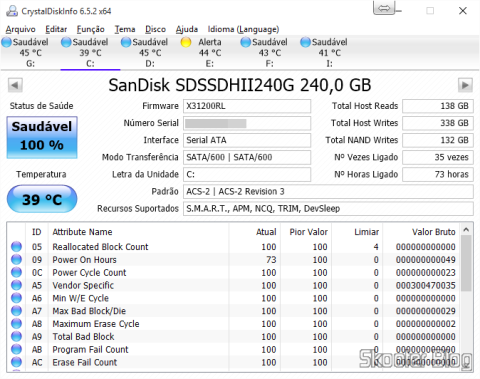
Task: Click the Saudável 100 % health status button
Action: click(x=42, y=137)
